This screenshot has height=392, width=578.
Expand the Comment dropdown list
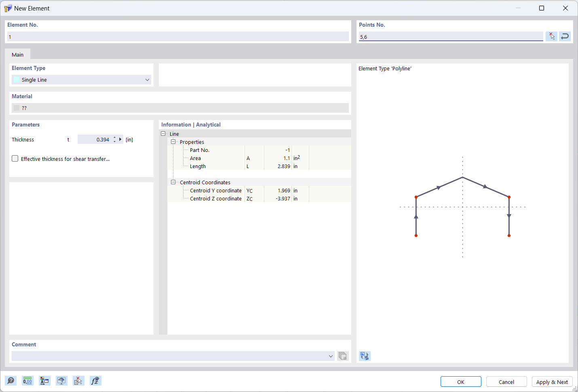(331, 356)
